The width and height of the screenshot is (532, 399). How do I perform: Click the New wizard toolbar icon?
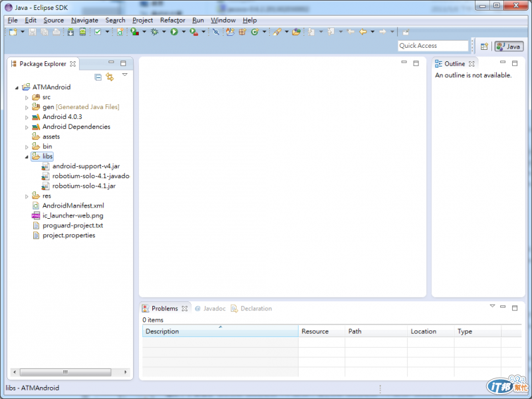tap(13, 32)
